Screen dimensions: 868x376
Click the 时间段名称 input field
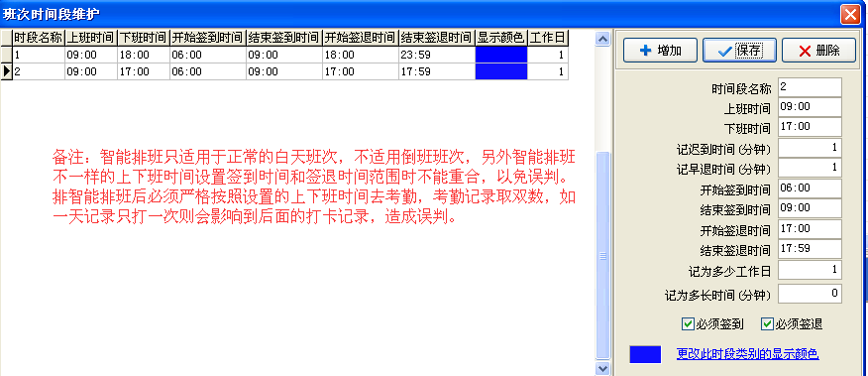[810, 87]
